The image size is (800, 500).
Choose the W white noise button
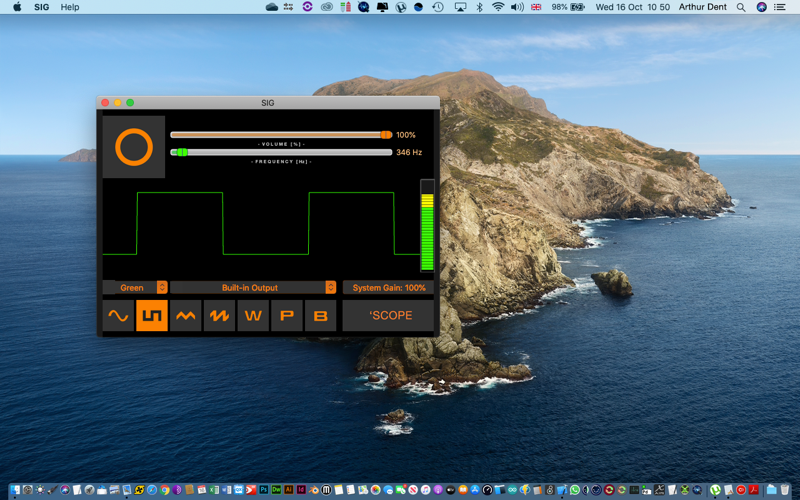[253, 316]
